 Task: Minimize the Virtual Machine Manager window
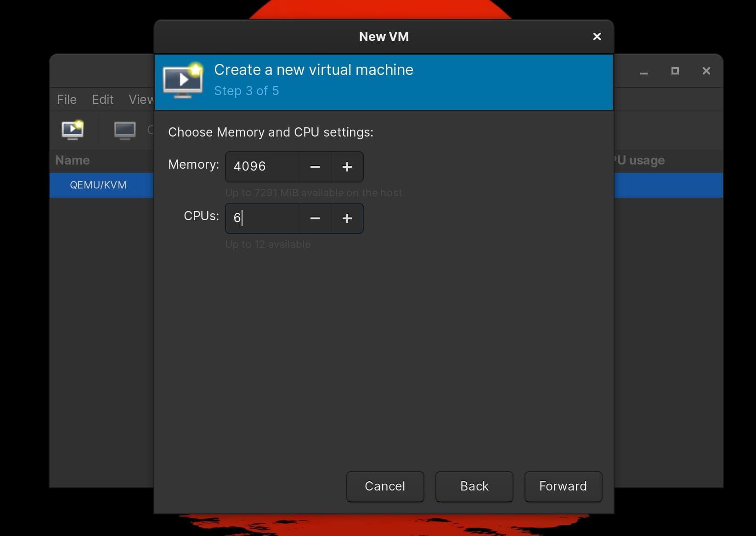pos(644,71)
